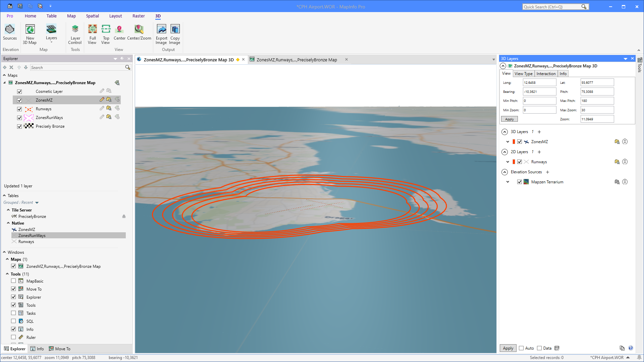644x362 pixels.
Task: Switch to the Raster ribbon tab
Action: pyautogui.click(x=139, y=16)
